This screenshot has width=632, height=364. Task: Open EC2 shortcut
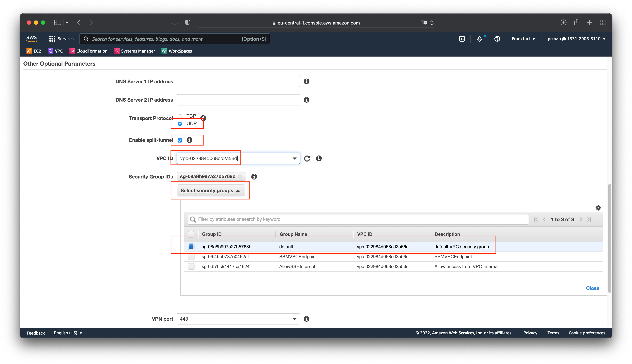tap(34, 51)
